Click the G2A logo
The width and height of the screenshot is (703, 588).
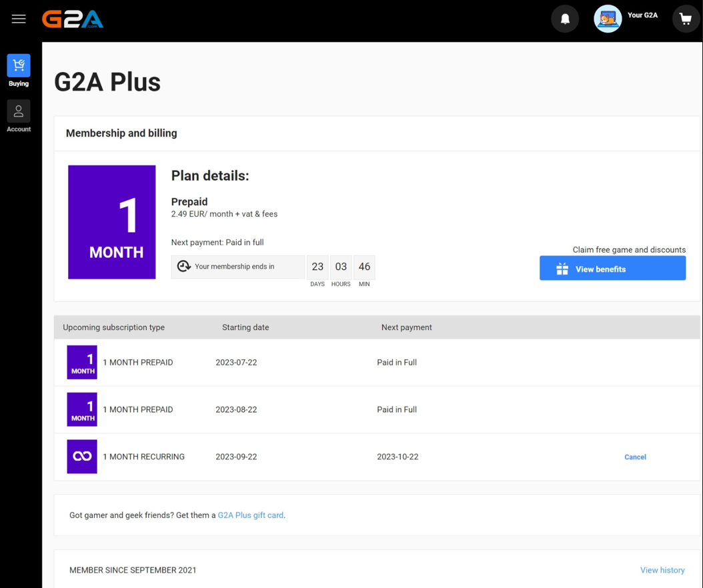pyautogui.click(x=73, y=19)
